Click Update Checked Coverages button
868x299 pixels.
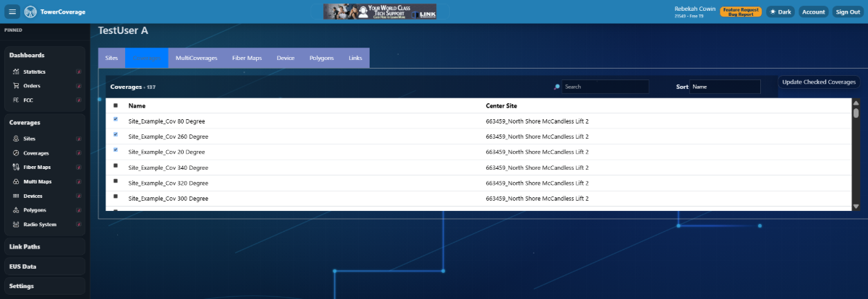pyautogui.click(x=819, y=82)
